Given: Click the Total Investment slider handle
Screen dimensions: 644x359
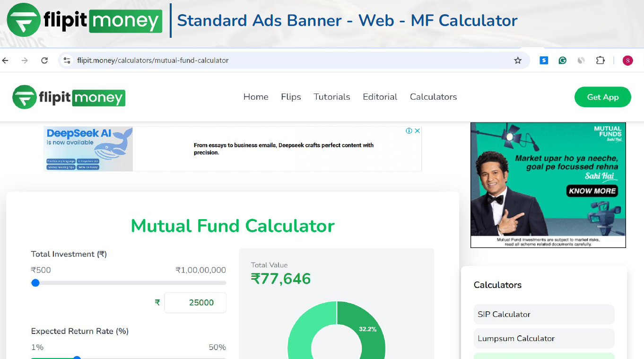Looking at the screenshot, I should (x=35, y=283).
